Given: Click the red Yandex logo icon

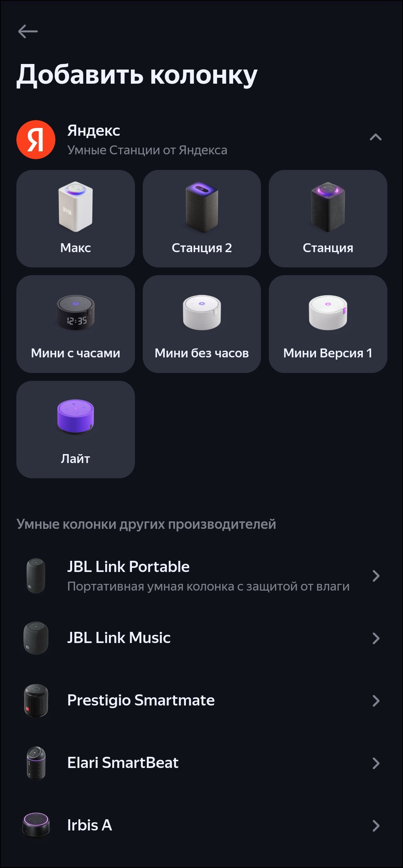Looking at the screenshot, I should point(36,139).
